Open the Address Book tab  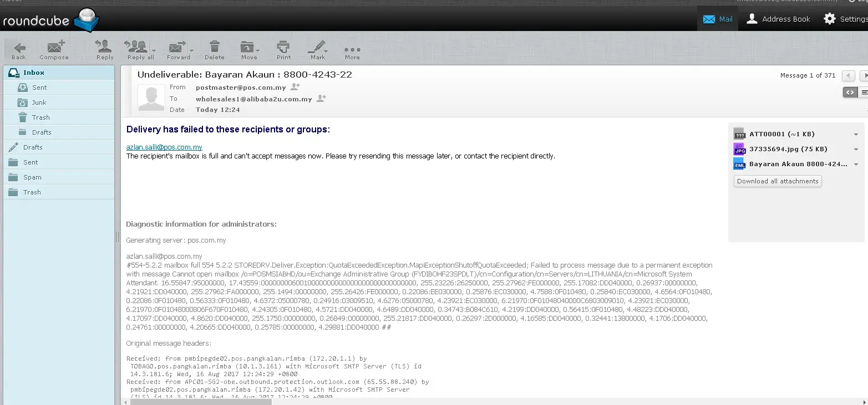click(778, 19)
